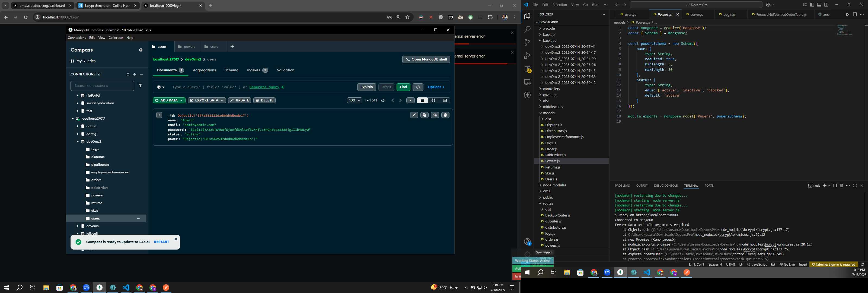Switch to JSON view of documents

point(434,100)
